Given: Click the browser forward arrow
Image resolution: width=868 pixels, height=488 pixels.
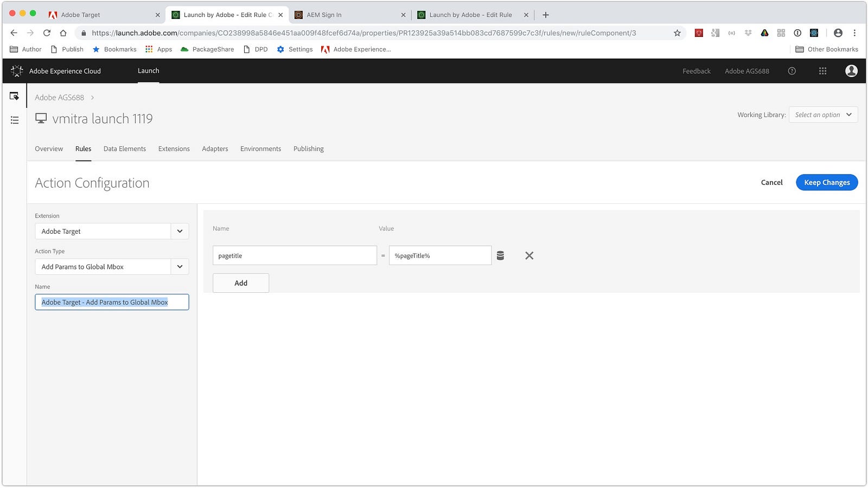Looking at the screenshot, I should point(30,33).
